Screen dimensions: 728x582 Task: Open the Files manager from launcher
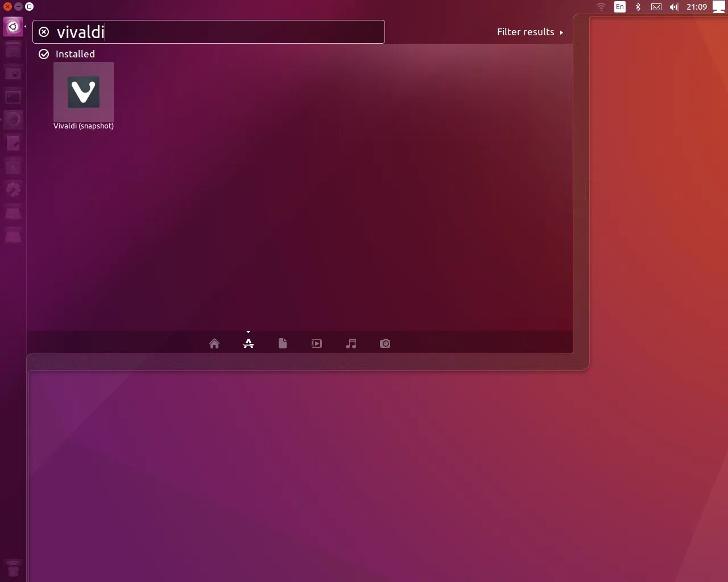pos(13,50)
